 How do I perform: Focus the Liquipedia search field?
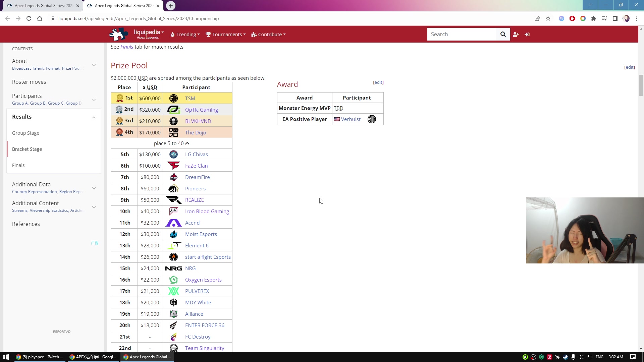click(461, 34)
